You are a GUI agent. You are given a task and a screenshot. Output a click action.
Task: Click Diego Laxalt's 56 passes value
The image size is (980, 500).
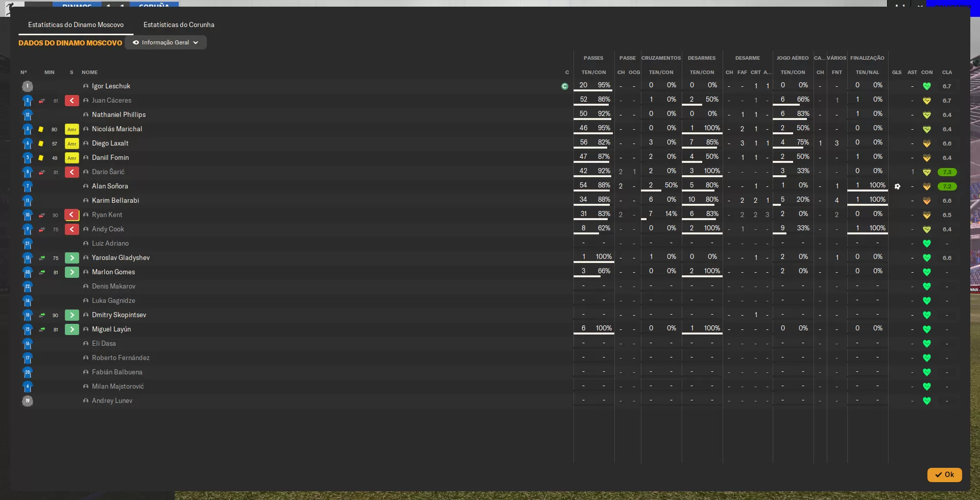click(x=584, y=142)
